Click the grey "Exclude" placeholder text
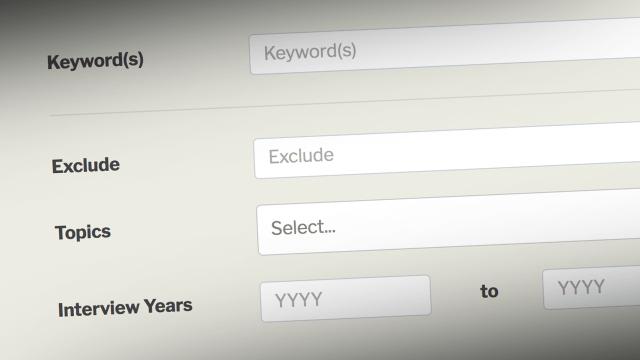Viewport: 640px width, 360px height. click(301, 156)
